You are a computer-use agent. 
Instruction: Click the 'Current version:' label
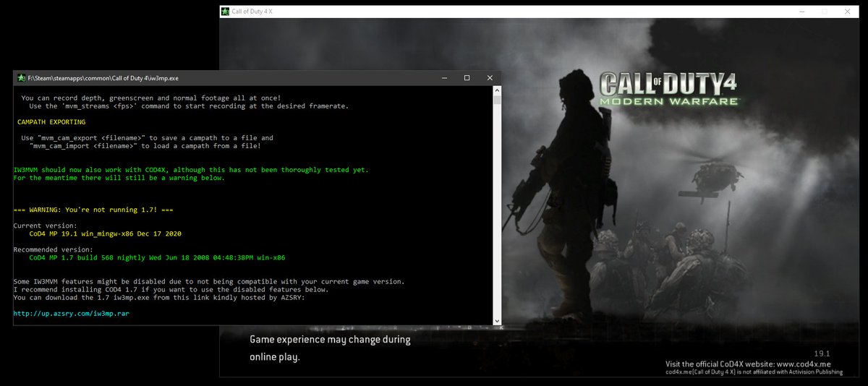coord(44,226)
